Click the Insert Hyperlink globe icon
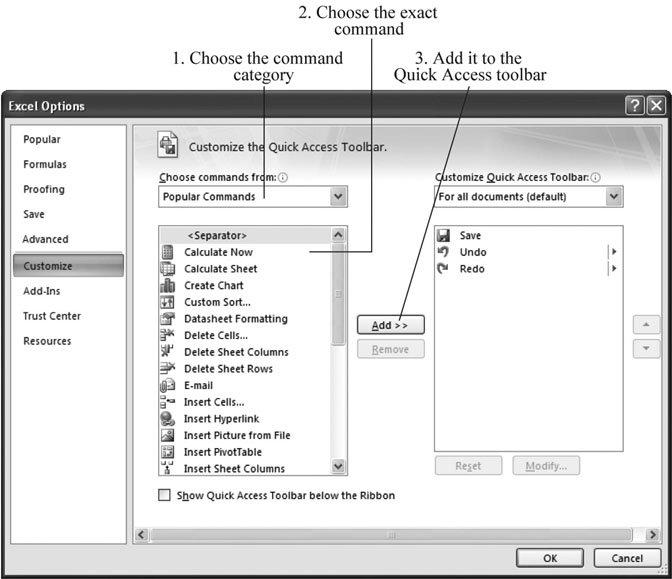 [x=167, y=419]
